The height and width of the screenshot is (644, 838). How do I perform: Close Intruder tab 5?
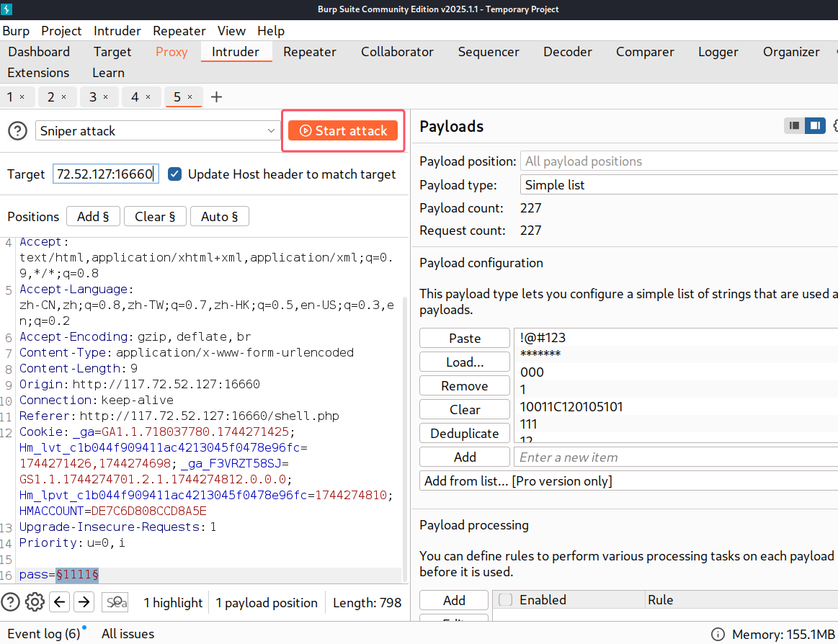pos(190,97)
